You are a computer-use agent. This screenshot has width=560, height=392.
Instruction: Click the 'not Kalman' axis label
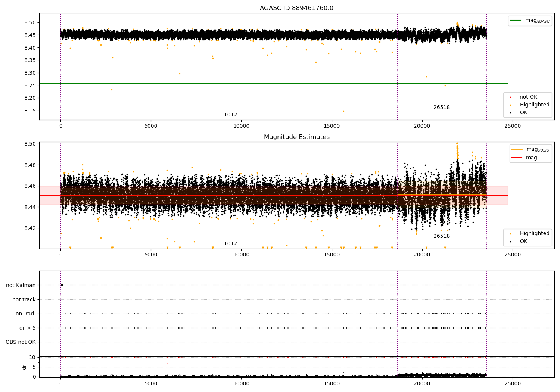tap(21, 286)
